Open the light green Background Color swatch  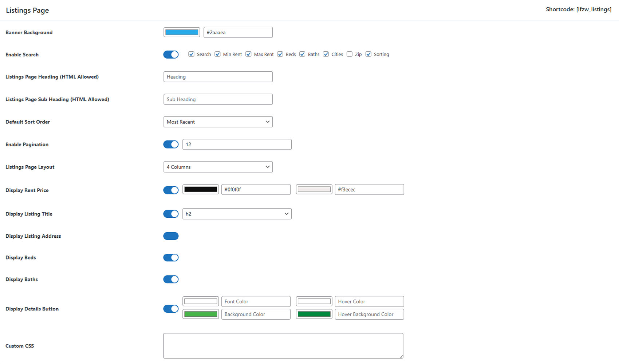click(201, 314)
